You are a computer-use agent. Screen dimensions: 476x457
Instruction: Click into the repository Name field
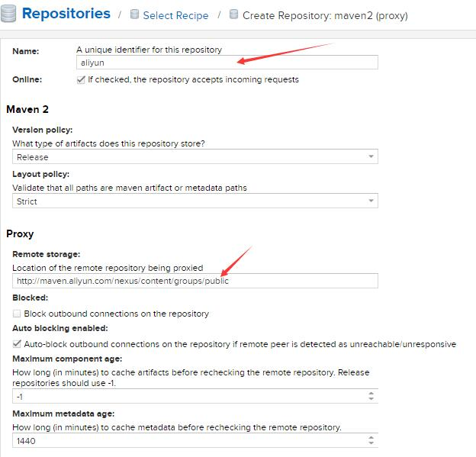227,63
